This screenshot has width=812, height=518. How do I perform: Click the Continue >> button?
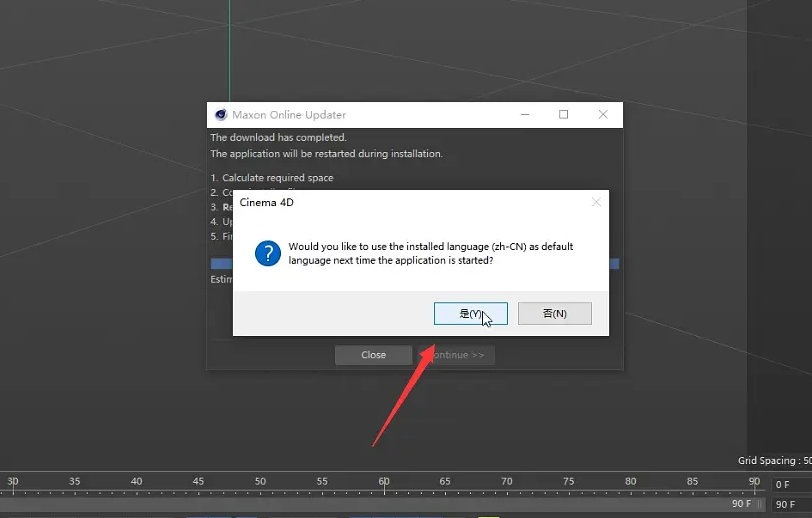458,355
